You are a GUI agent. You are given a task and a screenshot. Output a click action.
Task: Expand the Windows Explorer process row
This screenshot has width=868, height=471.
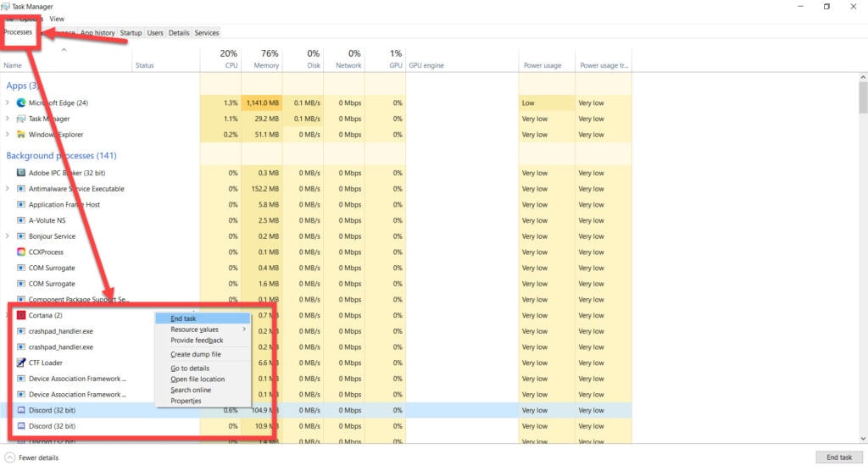point(7,135)
